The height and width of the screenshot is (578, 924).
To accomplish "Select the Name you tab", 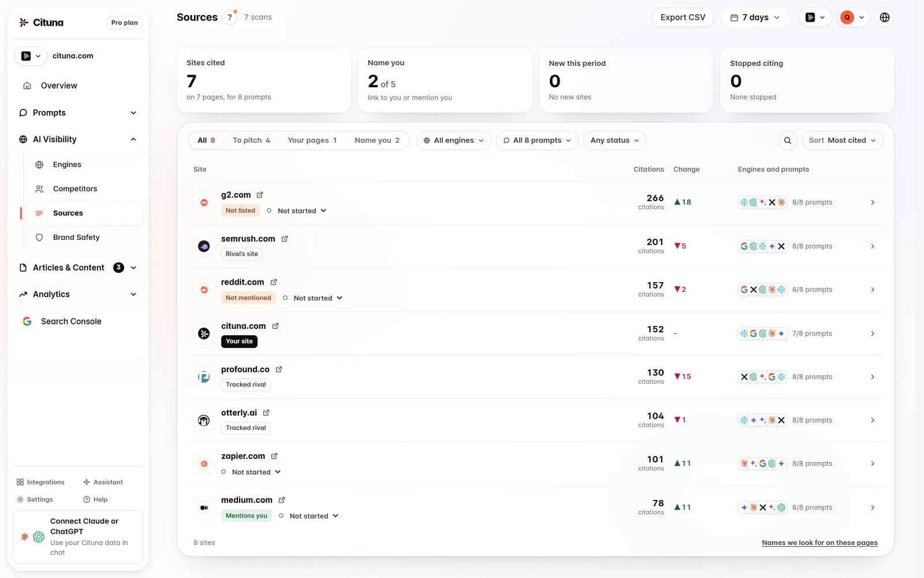I will tap(377, 140).
